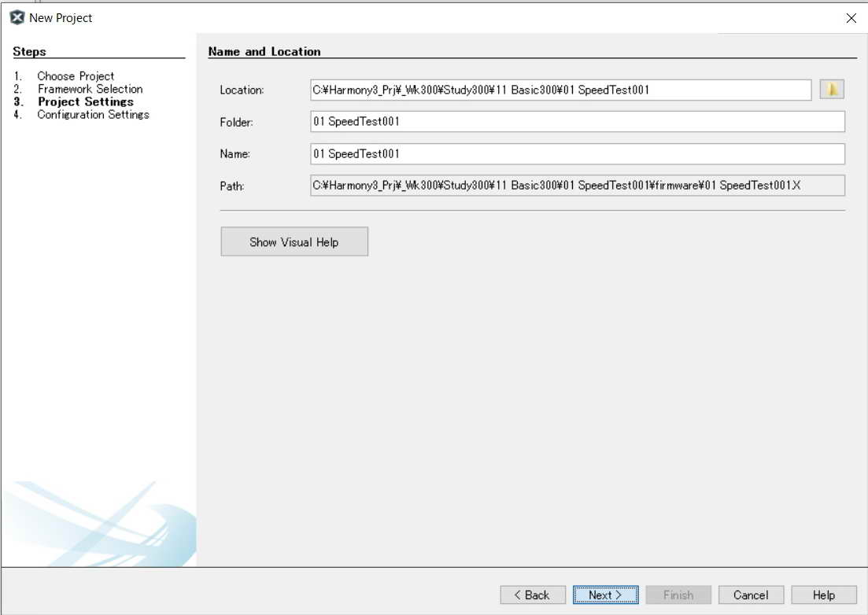Click the bold Project Settings step
868x615 pixels.
pos(85,101)
